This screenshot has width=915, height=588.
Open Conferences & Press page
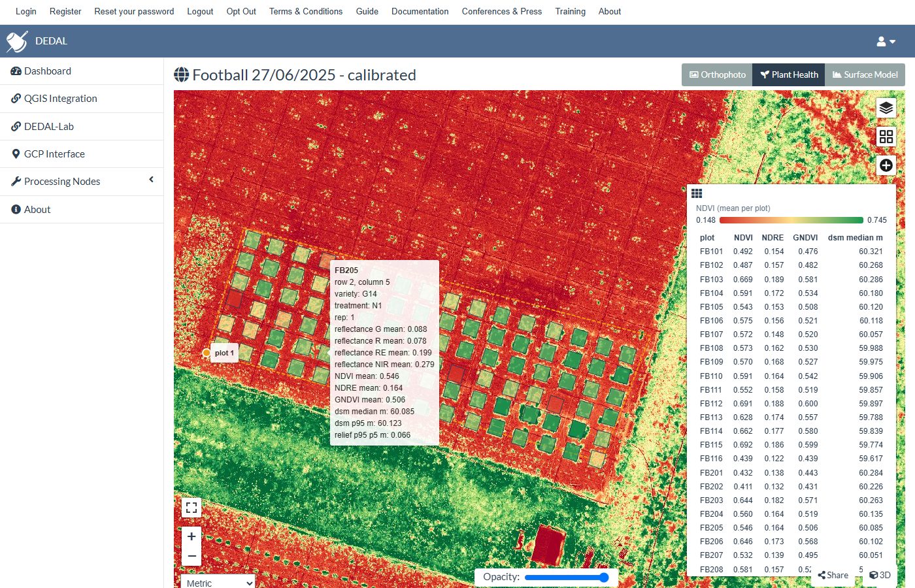[502, 11]
